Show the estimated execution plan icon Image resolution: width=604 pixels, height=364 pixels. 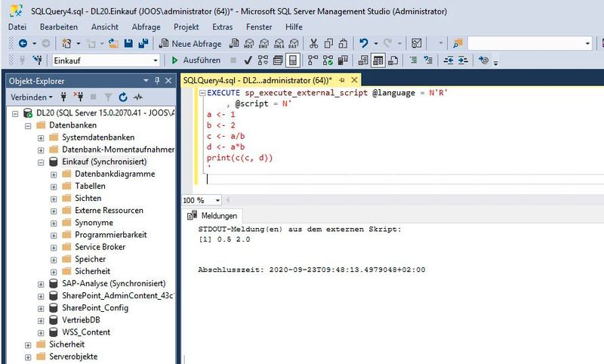pos(263,60)
